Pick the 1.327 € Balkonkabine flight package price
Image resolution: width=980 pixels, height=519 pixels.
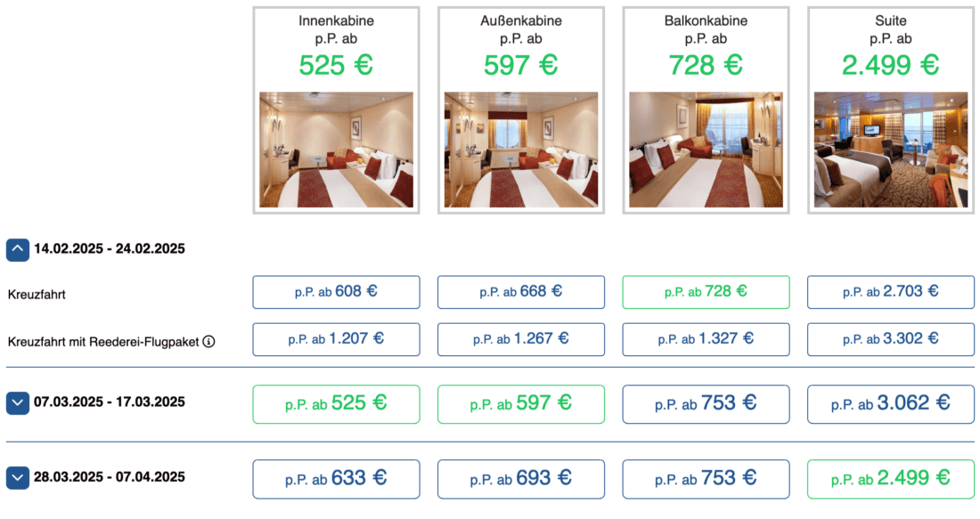(x=706, y=339)
